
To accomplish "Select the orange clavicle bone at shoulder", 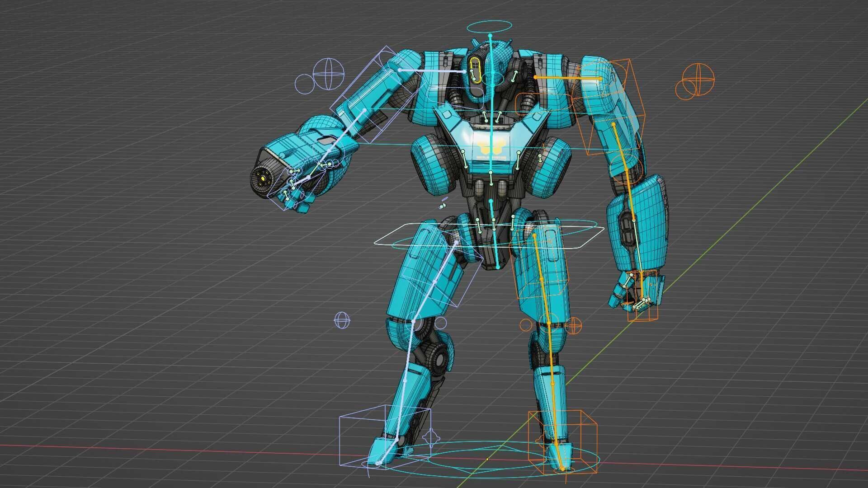I will pos(568,78).
